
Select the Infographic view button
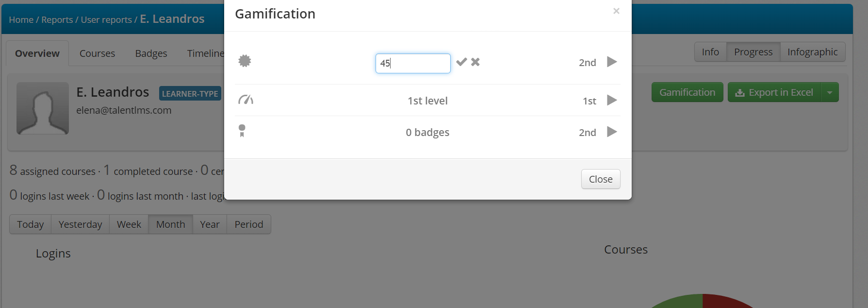(x=812, y=51)
